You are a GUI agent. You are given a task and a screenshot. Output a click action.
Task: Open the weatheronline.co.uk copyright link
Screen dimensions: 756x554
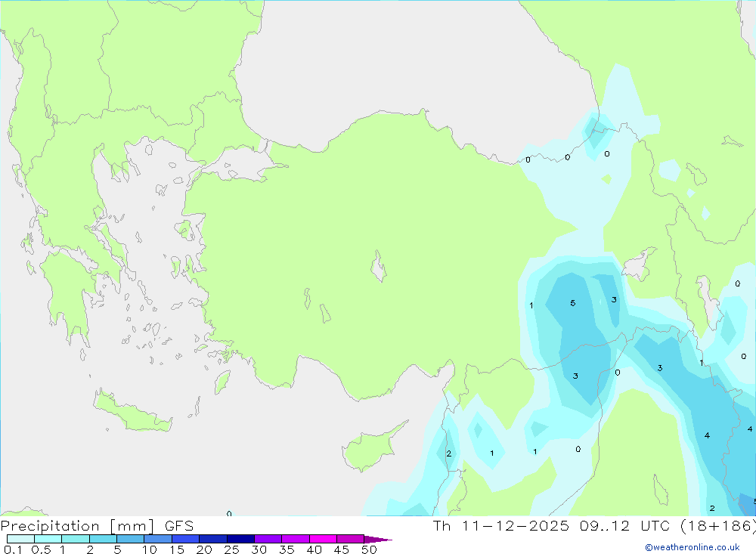point(692,547)
